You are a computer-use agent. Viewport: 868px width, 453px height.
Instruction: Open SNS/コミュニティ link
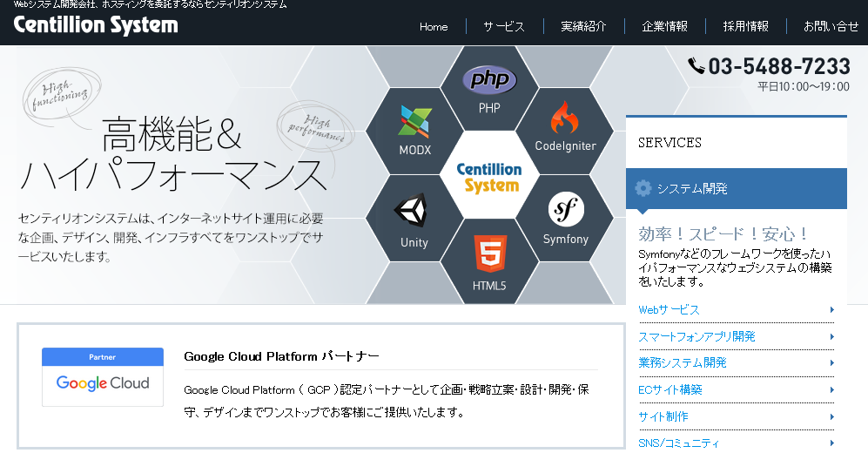click(679, 443)
